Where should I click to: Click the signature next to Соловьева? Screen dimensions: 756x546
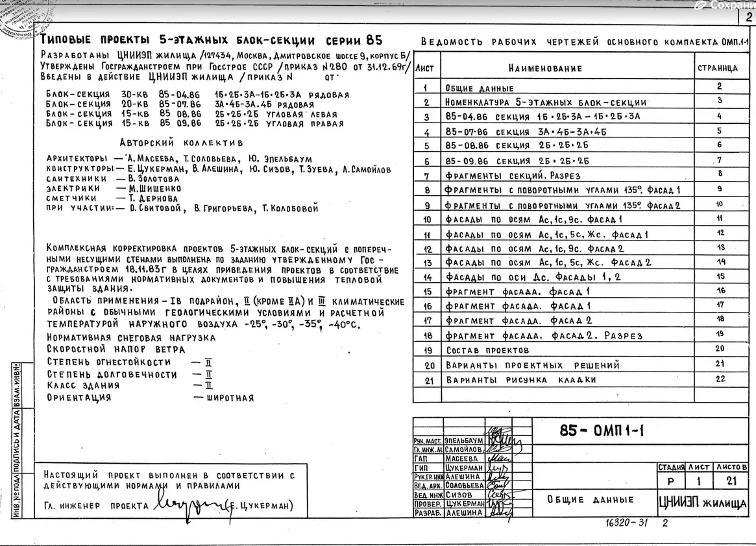500,485
